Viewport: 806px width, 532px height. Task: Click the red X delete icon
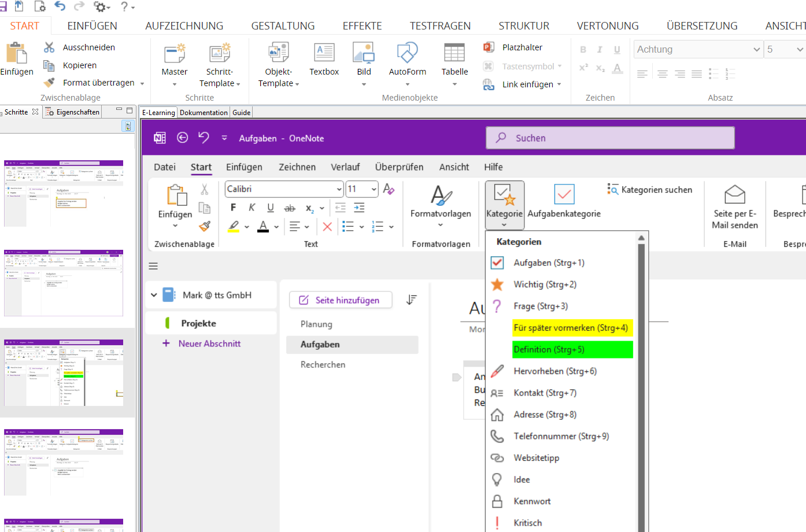click(x=327, y=227)
